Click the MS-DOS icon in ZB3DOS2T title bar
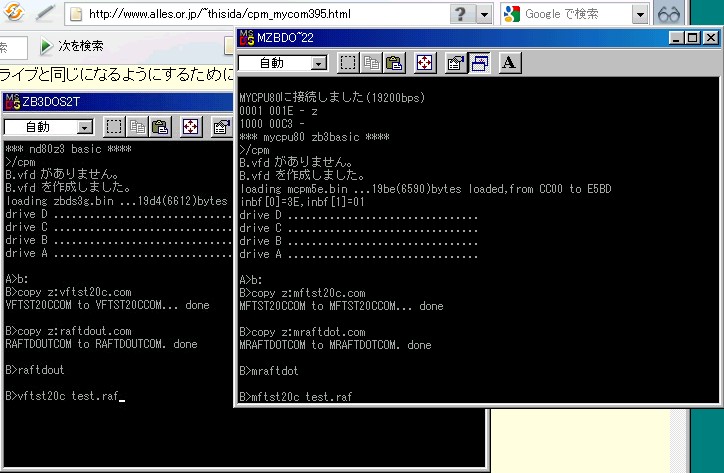724x473 pixels. point(12,102)
